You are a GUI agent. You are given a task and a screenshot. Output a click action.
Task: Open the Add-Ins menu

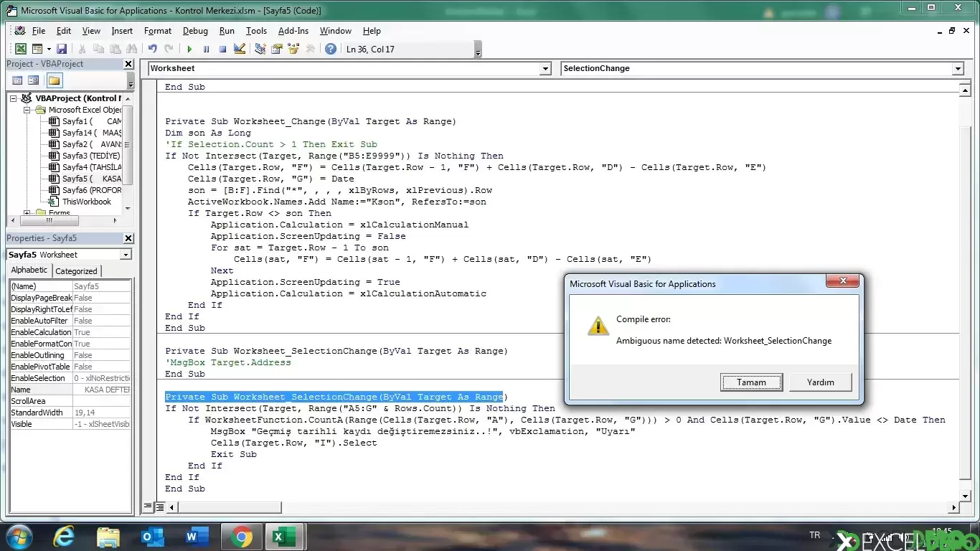[x=293, y=31]
